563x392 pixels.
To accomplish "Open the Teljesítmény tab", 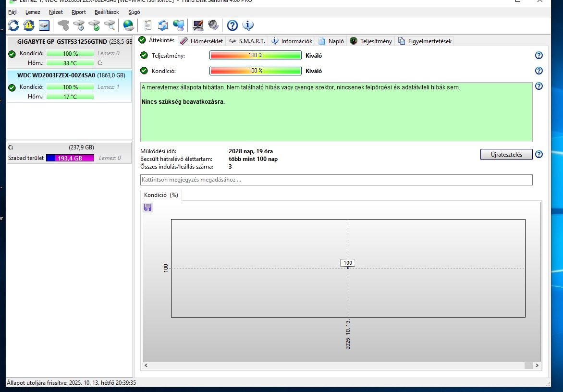I will tap(371, 41).
